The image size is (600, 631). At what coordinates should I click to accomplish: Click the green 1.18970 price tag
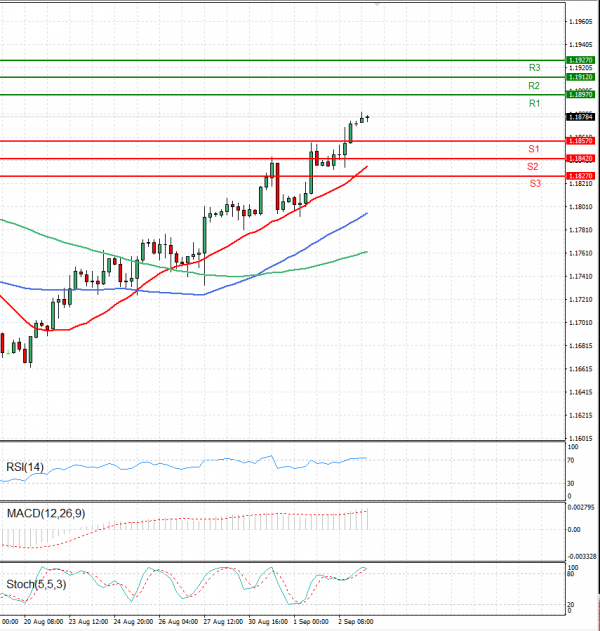coord(580,94)
